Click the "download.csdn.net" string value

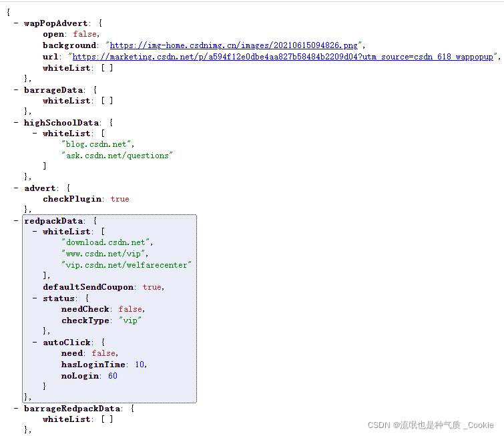coord(105,242)
